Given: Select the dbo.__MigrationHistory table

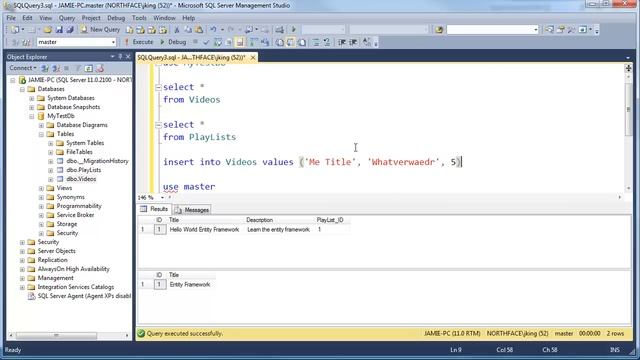Looking at the screenshot, I should pyautogui.click(x=98, y=161).
